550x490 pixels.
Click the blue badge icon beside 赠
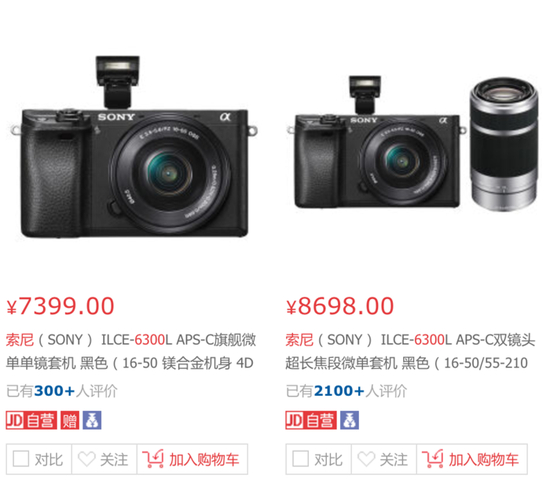coord(92,420)
